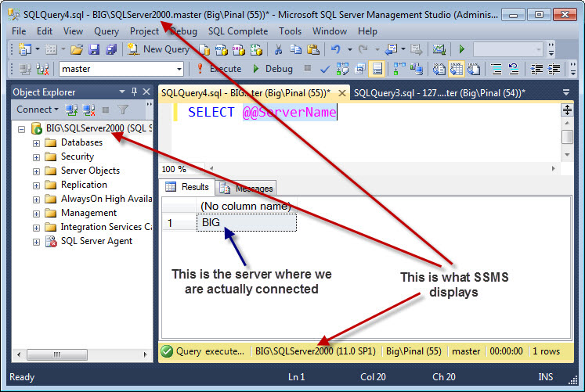
Task: Click the Paste clipboard icon
Action: [313, 49]
